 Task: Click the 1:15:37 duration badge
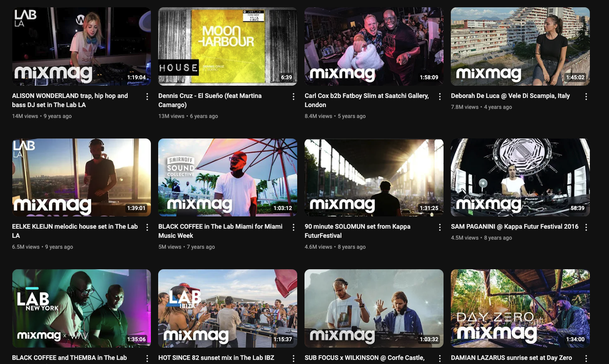click(x=283, y=339)
